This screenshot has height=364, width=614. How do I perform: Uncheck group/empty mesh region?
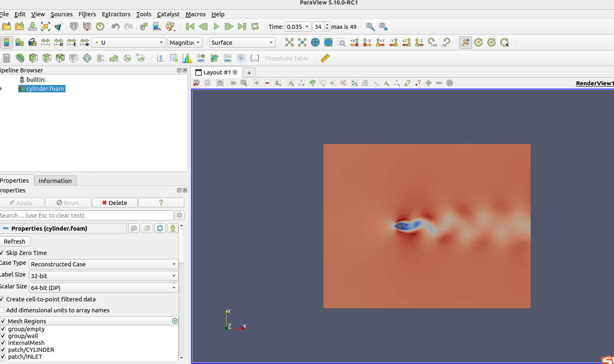(x=3, y=329)
